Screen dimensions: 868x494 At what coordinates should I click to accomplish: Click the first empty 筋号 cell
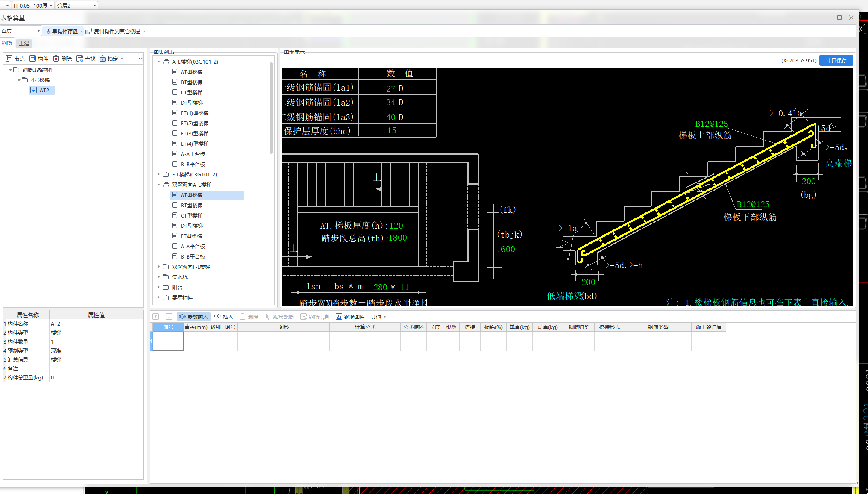168,341
